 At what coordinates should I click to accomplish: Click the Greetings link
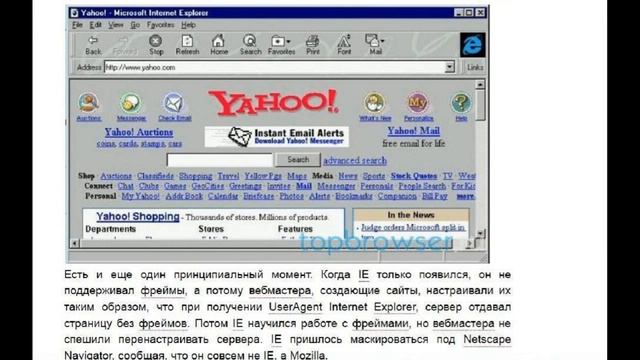tap(245, 186)
